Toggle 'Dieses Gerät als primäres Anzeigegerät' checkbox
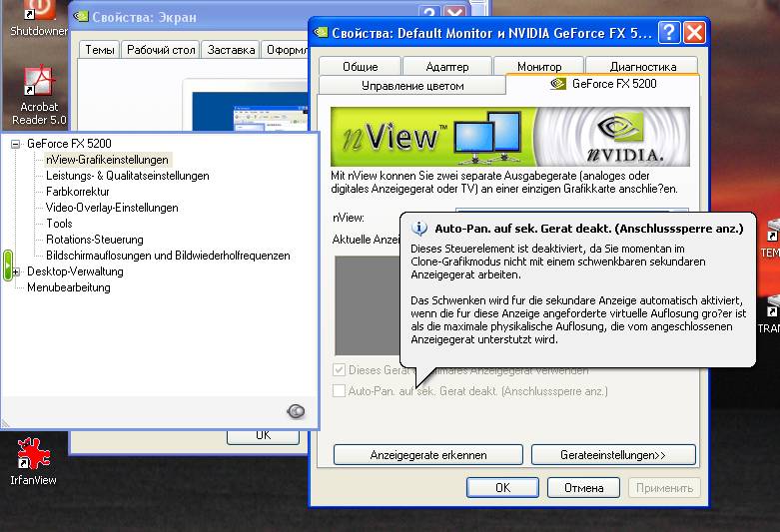The width and height of the screenshot is (780, 532). 339,370
